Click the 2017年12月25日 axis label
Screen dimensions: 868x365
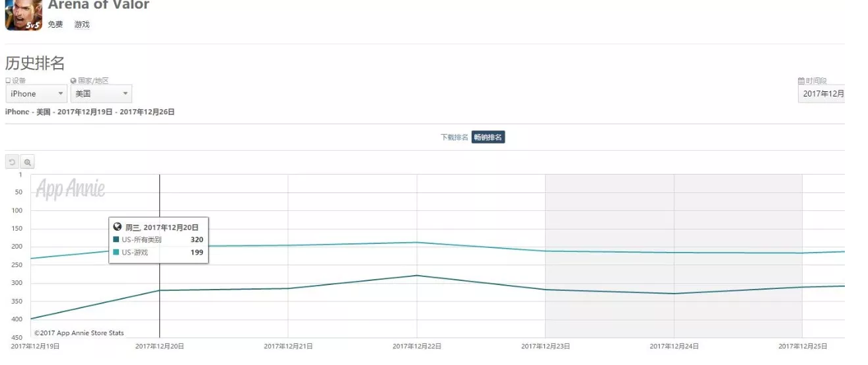pos(803,346)
